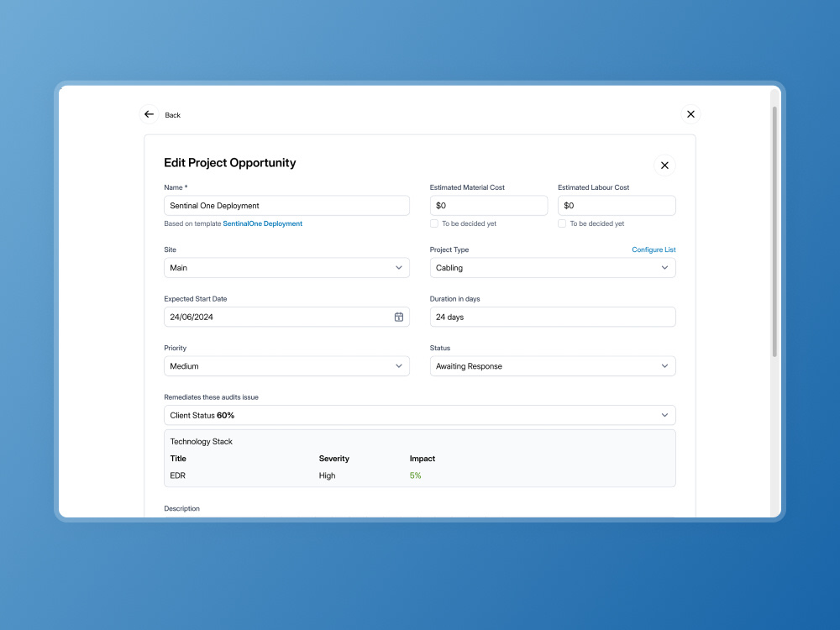Open the Project Type dropdown showing Cabling
840x630 pixels.
click(x=553, y=268)
